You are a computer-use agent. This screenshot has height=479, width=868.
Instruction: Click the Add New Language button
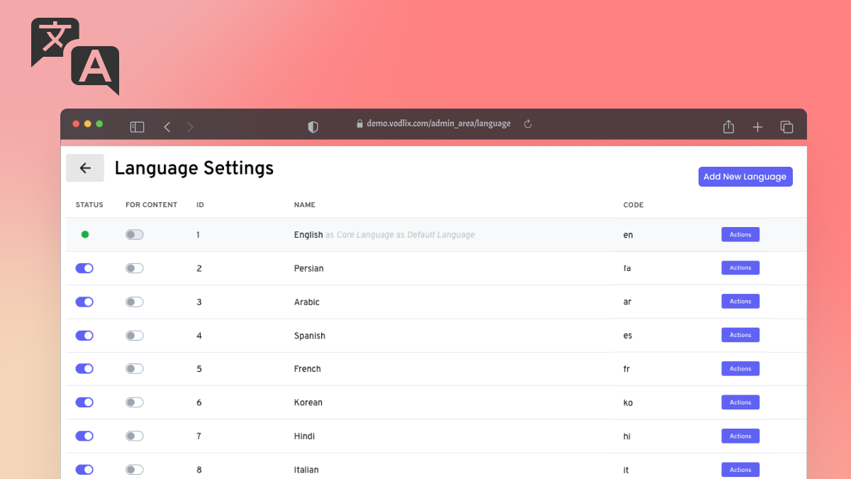tap(745, 177)
